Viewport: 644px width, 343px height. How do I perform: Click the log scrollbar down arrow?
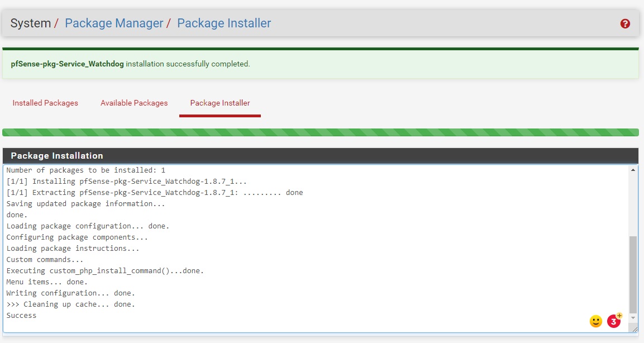click(x=633, y=318)
